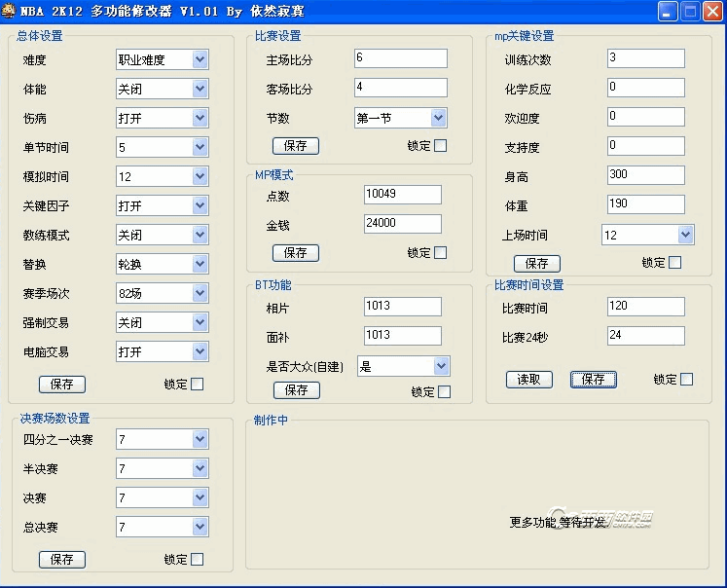
Task: Expand the 单节时间 dropdown
Action: click(x=163, y=147)
